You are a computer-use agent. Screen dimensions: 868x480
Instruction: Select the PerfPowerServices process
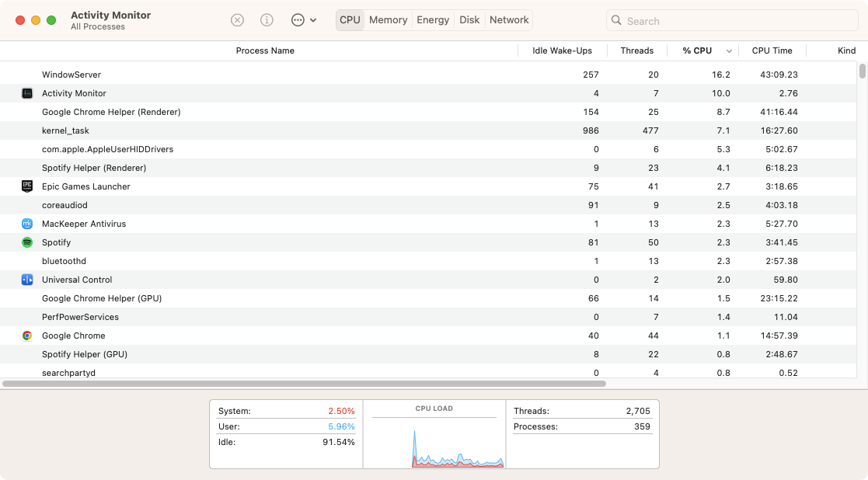point(80,318)
